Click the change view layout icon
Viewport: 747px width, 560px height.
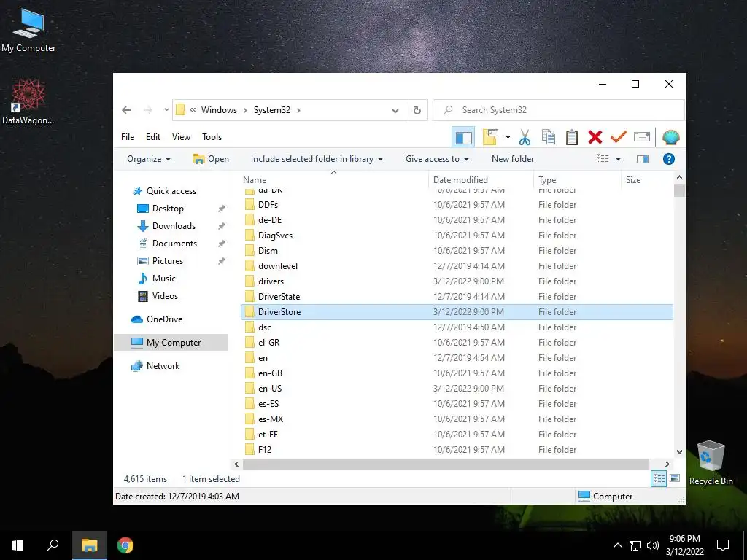(x=603, y=159)
